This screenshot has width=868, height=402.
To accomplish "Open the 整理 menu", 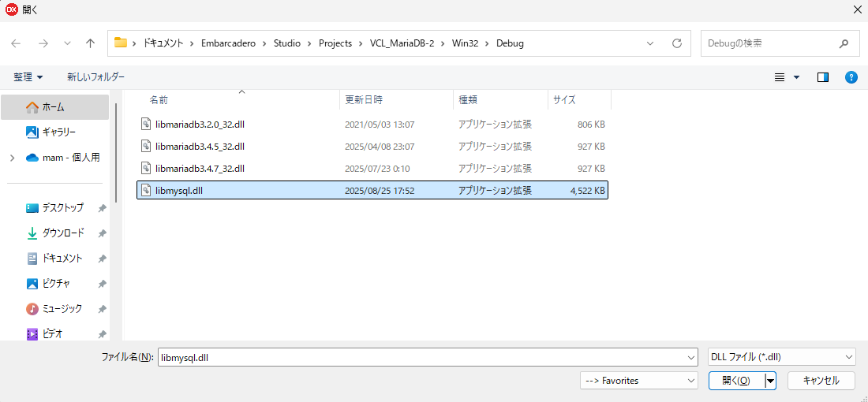I will tap(28, 77).
